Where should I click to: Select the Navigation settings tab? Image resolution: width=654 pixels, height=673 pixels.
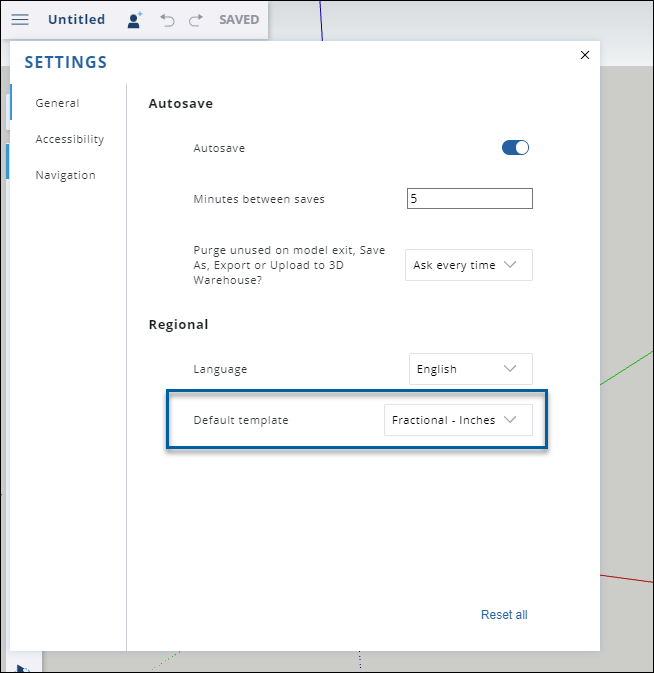pos(65,175)
